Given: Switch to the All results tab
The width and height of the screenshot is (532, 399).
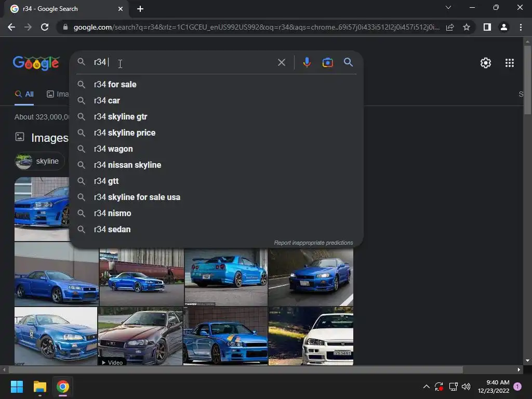Looking at the screenshot, I should coord(24,95).
